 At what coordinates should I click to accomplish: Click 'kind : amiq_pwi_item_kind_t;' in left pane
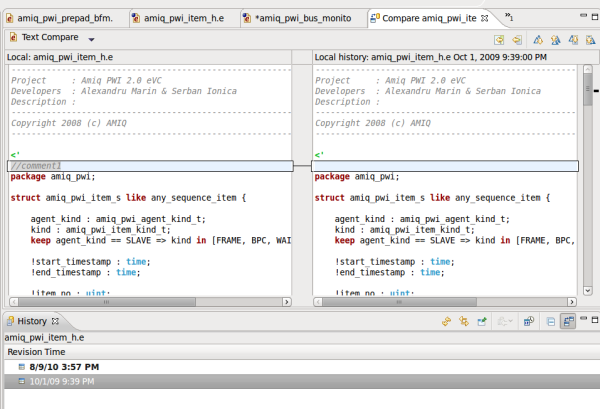click(x=101, y=230)
